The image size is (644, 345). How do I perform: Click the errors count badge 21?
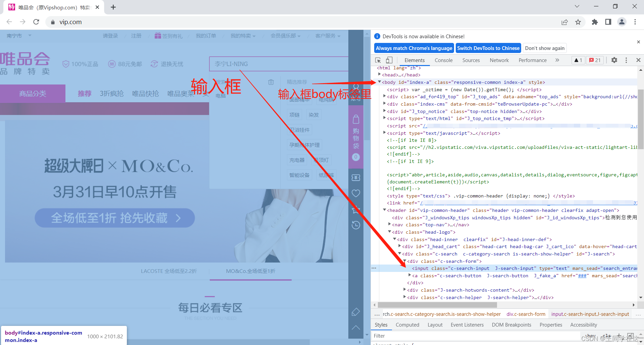coord(595,60)
